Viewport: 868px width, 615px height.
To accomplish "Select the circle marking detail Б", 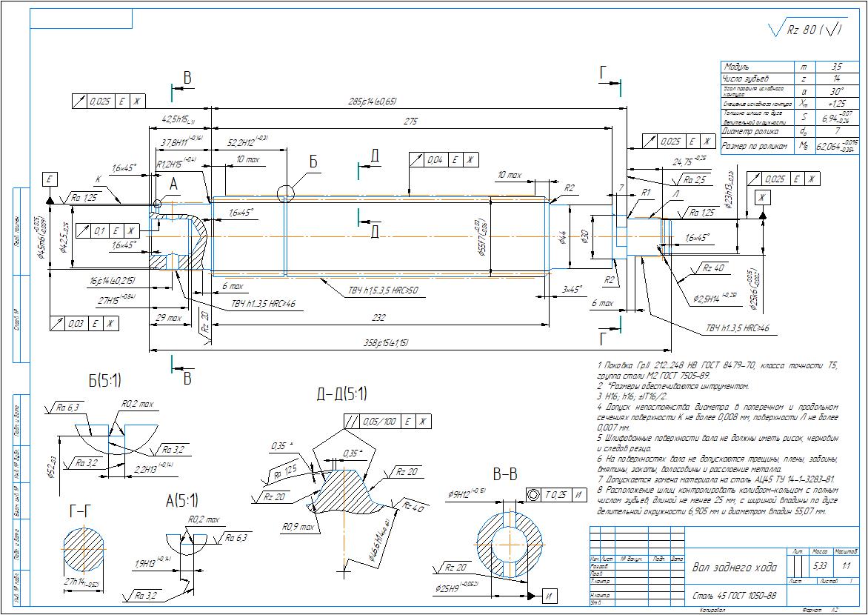I will click(x=286, y=193).
